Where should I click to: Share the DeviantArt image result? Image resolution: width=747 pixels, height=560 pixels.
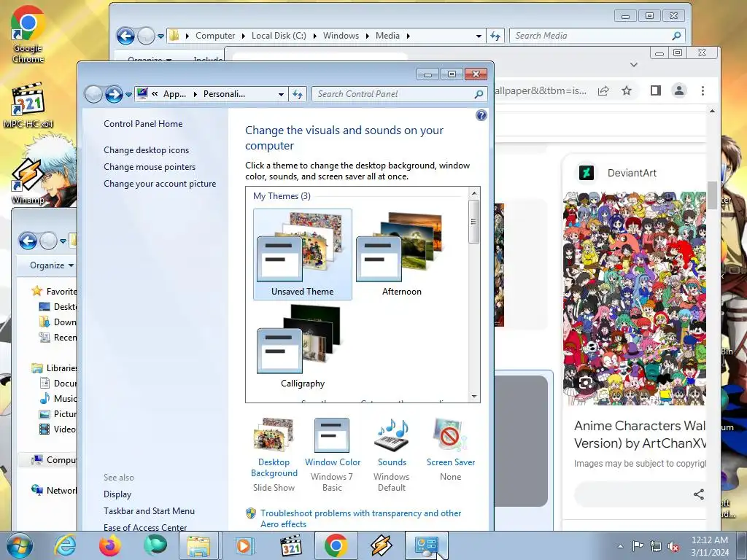698,494
